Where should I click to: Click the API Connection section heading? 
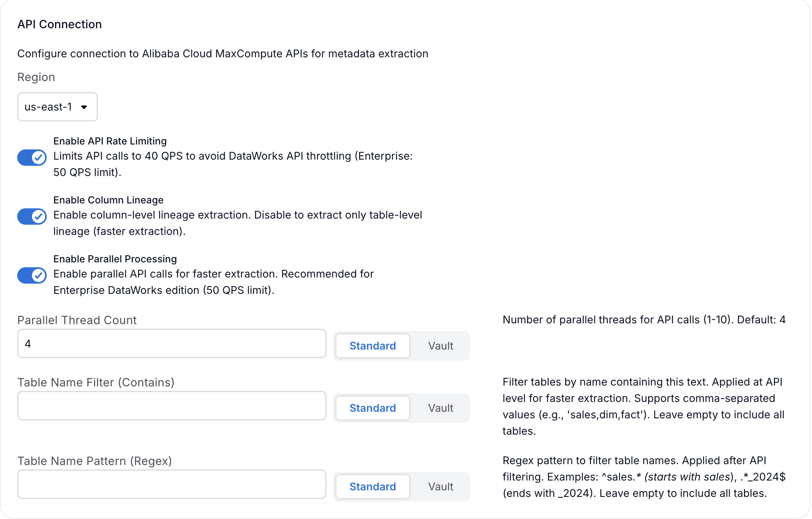pos(59,24)
